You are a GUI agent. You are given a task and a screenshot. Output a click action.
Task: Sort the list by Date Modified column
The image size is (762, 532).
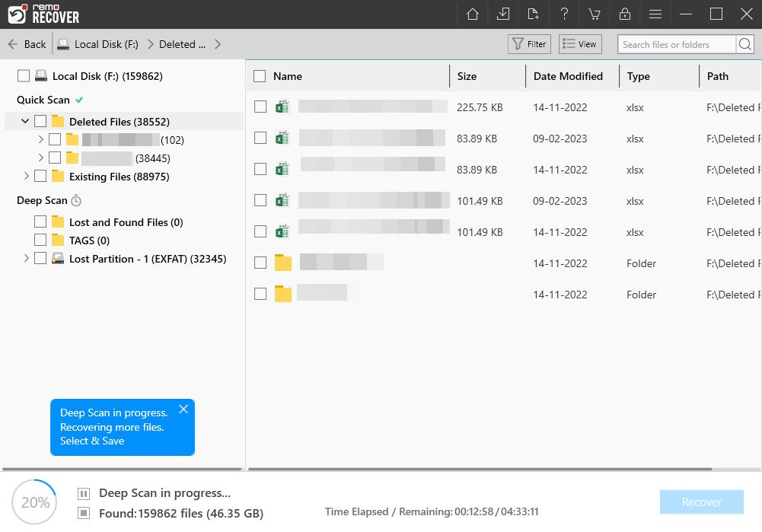(x=568, y=76)
